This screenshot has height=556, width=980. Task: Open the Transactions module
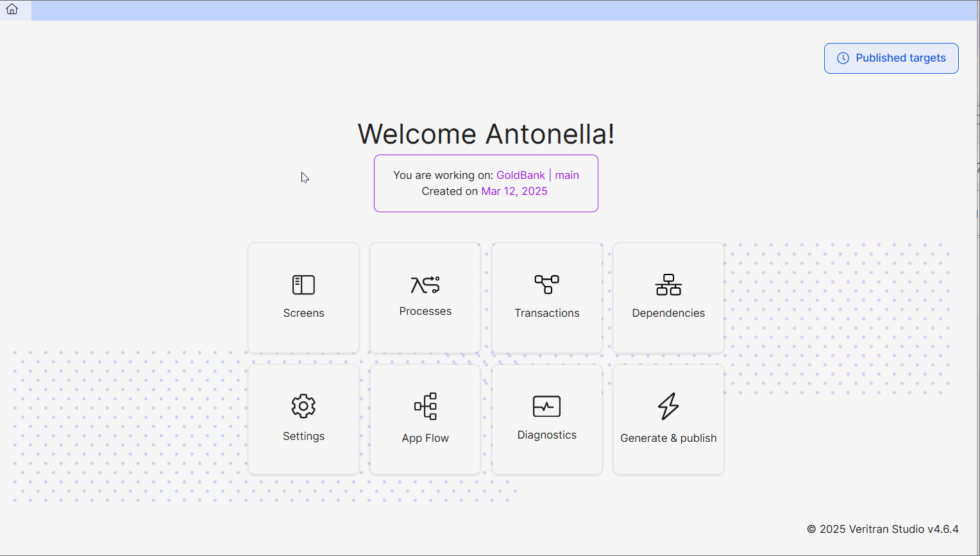pyautogui.click(x=546, y=298)
